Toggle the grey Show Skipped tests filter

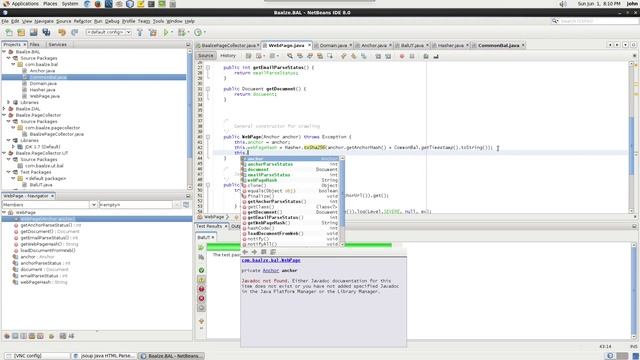[x=201, y=308]
